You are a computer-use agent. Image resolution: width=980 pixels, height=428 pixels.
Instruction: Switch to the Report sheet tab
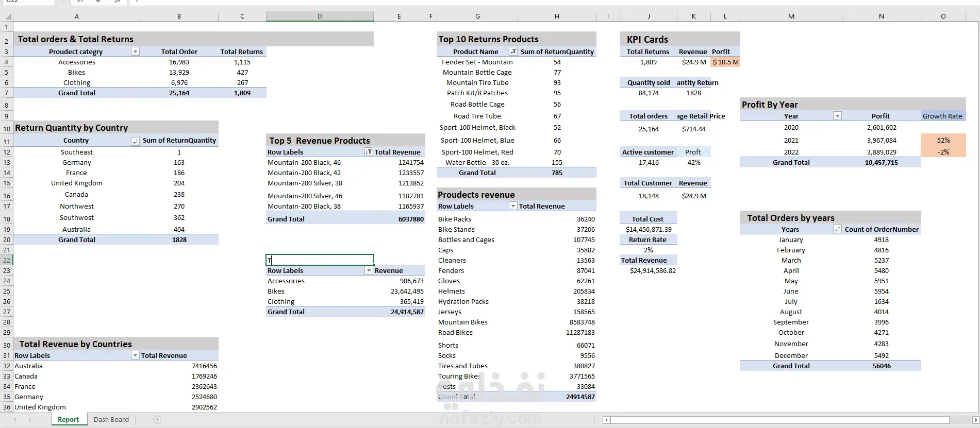tap(69, 420)
